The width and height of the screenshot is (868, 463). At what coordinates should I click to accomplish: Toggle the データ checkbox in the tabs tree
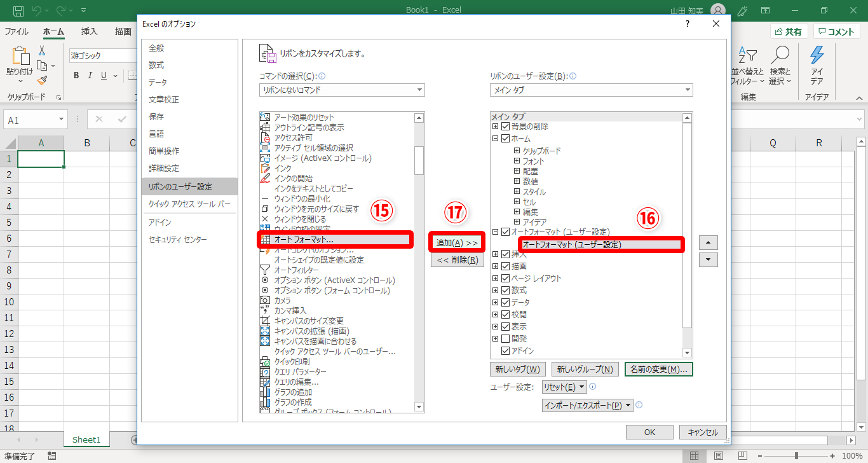506,302
